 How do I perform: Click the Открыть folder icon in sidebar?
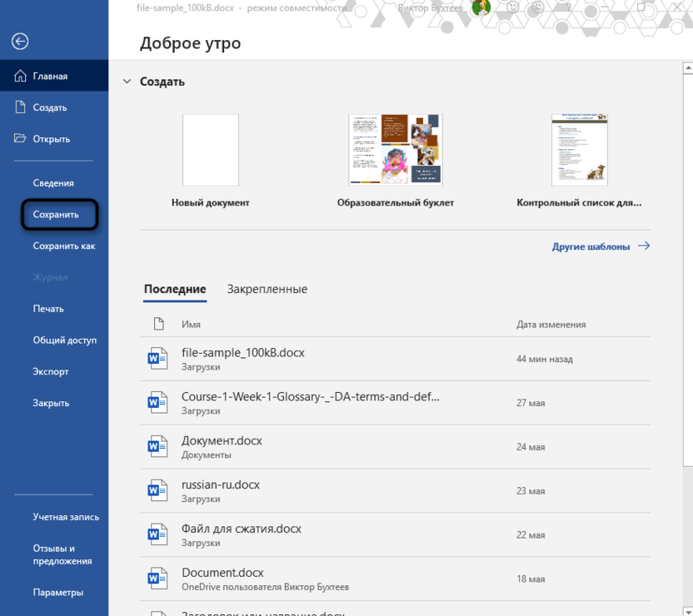coord(20,138)
